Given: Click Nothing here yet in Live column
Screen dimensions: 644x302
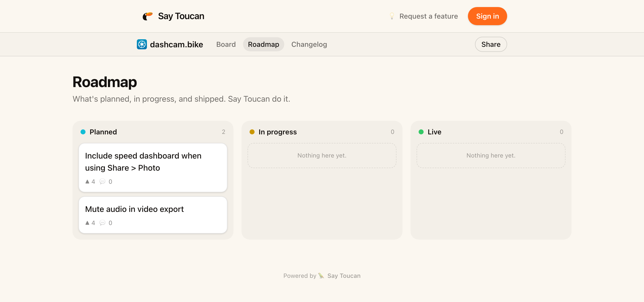Looking at the screenshot, I should click(x=491, y=156).
